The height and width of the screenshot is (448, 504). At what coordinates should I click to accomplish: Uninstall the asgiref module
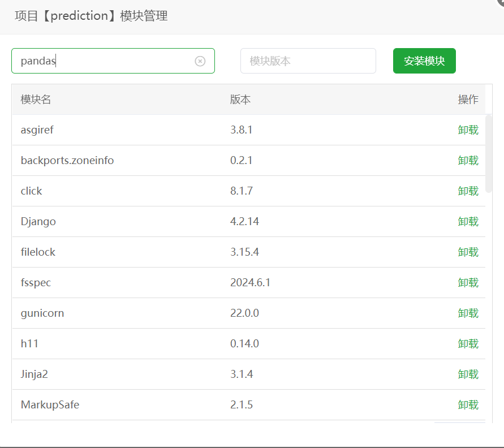coord(468,130)
